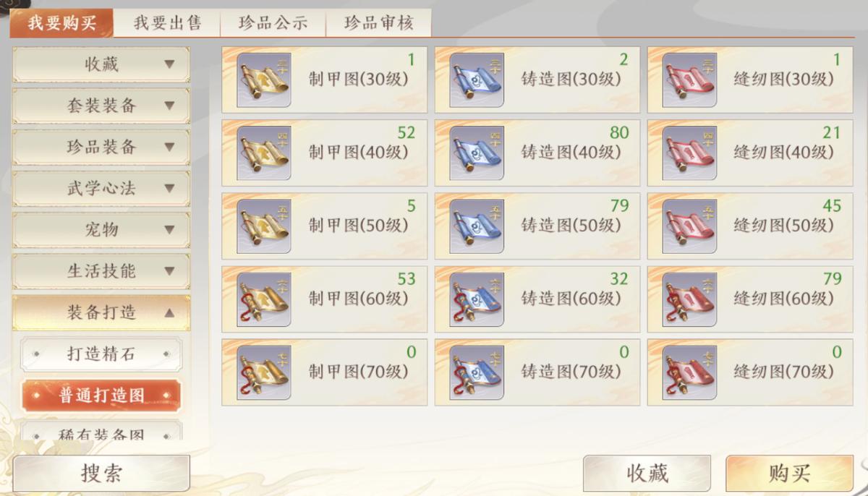Viewport: 868px width, 496px height.
Task: Add item using the 收藏 button
Action: tap(647, 474)
